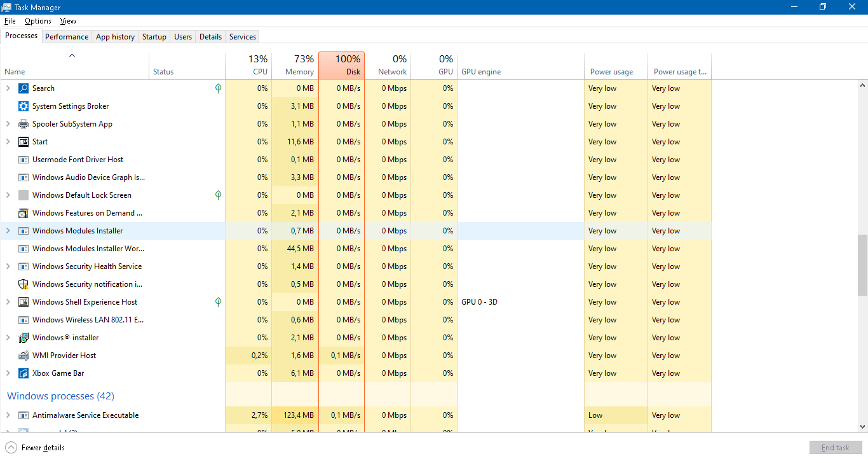Sort by the Name column header
The height and width of the screenshot is (463, 868).
[74, 65]
